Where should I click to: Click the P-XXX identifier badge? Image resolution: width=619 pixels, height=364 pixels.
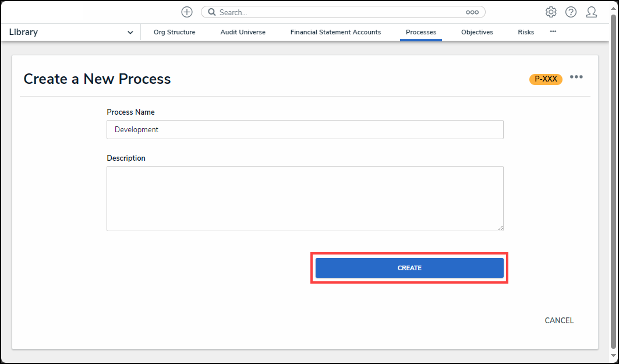click(546, 79)
